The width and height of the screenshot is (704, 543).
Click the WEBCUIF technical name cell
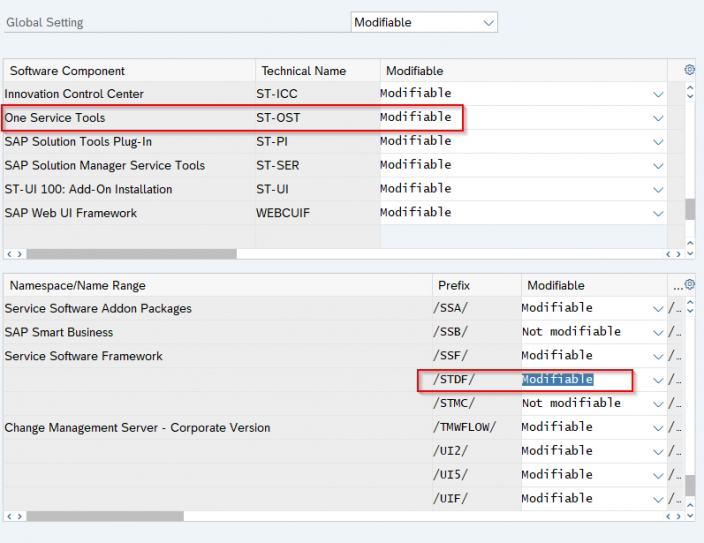[318, 213]
